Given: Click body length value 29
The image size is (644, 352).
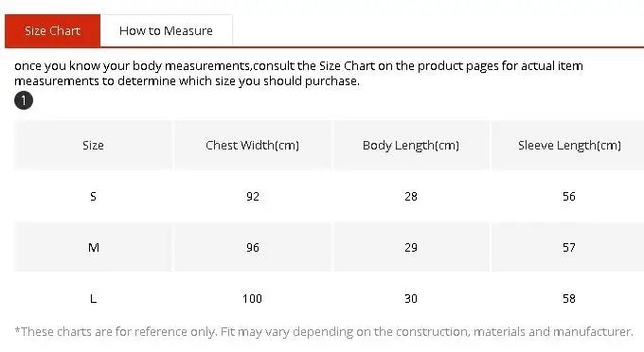Looking at the screenshot, I should tap(411, 247).
